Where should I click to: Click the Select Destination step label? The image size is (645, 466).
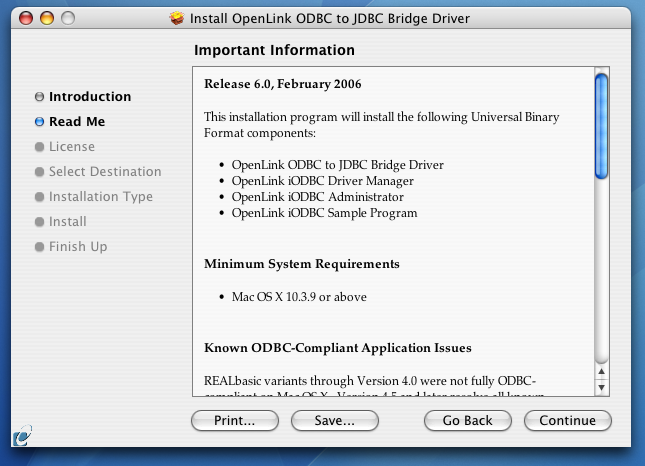(x=105, y=172)
